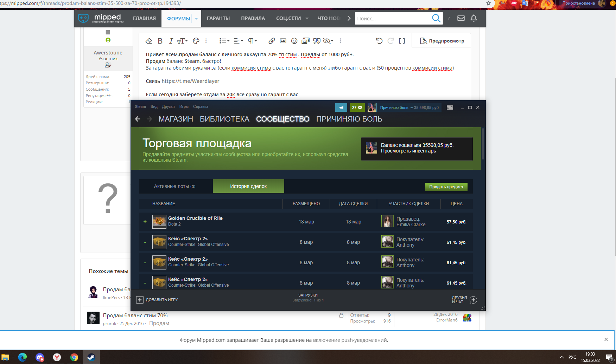Open Windows notification center icon
This screenshot has height=364, width=616.
609,358
